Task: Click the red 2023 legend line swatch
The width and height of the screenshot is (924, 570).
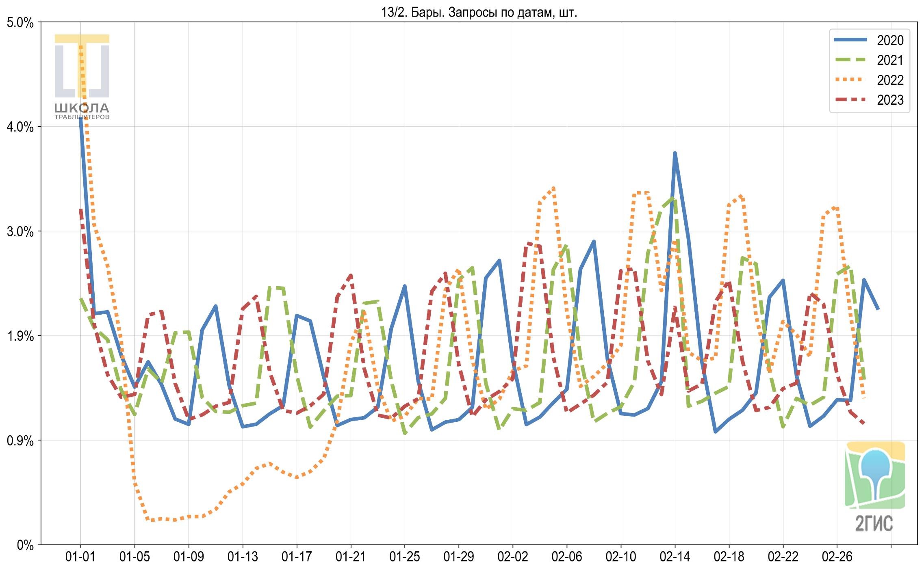Action: tap(850, 99)
